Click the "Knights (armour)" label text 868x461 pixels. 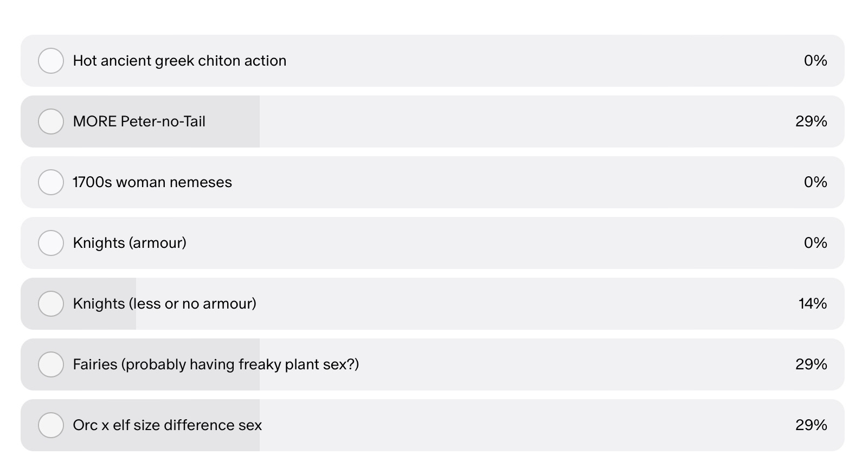pyautogui.click(x=130, y=243)
